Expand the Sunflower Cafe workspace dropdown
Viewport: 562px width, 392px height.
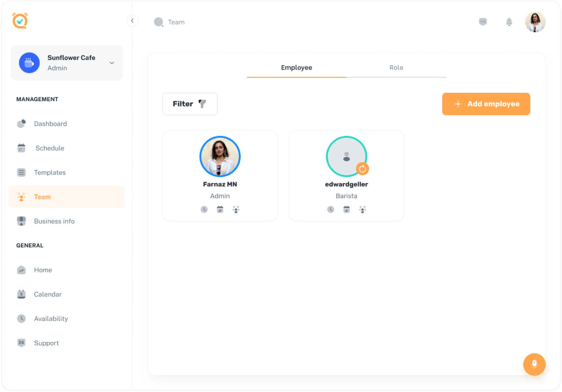112,63
